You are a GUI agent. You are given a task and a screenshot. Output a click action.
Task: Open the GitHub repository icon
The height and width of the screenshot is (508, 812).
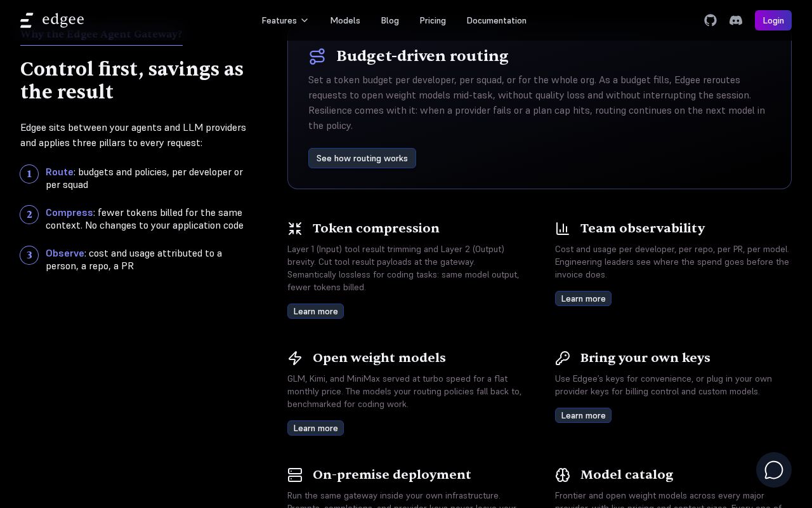point(710,20)
